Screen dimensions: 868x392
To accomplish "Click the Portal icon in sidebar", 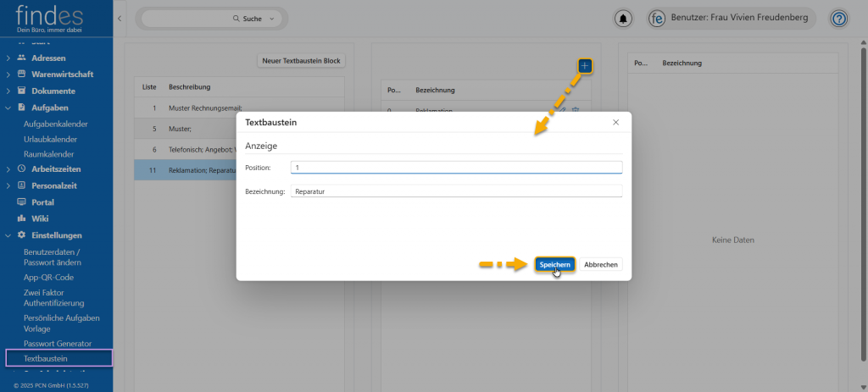I will click(22, 202).
